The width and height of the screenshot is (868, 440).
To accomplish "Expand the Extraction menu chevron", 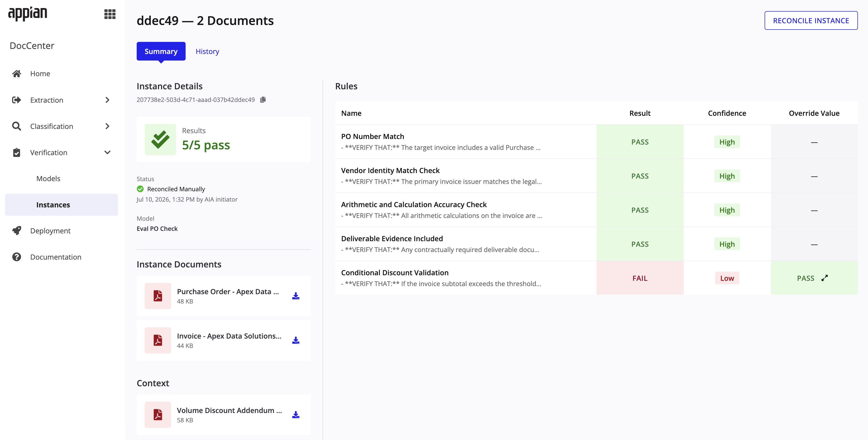I will click(x=107, y=100).
